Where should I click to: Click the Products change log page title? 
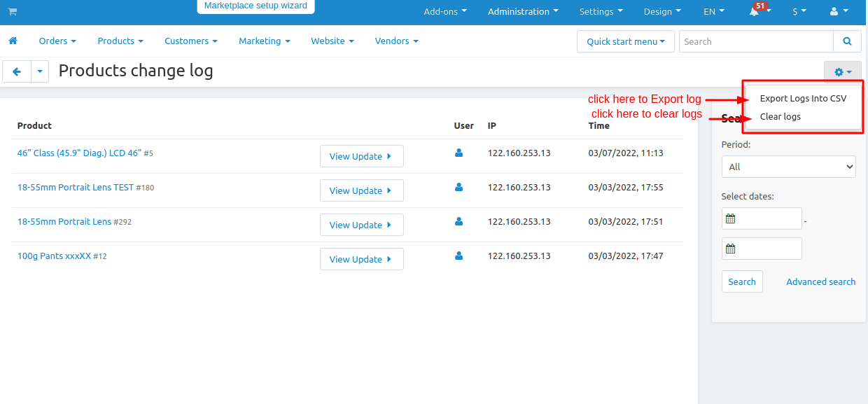click(x=136, y=71)
